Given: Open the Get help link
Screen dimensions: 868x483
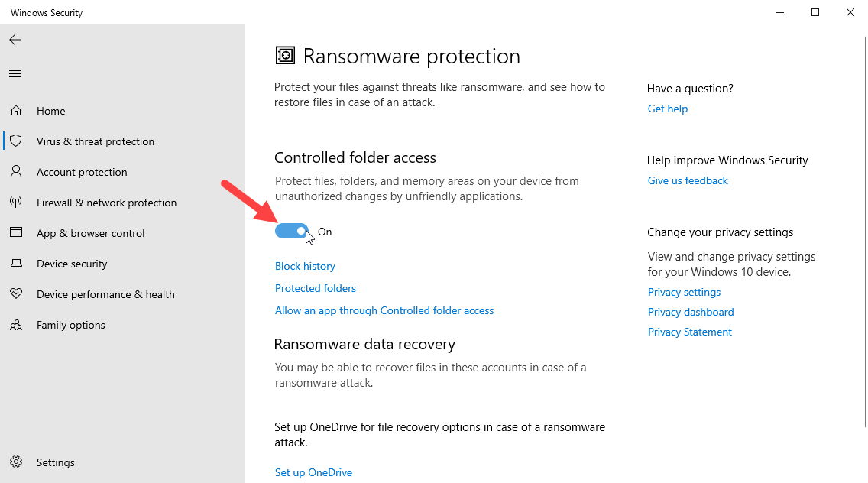Looking at the screenshot, I should pyautogui.click(x=668, y=109).
